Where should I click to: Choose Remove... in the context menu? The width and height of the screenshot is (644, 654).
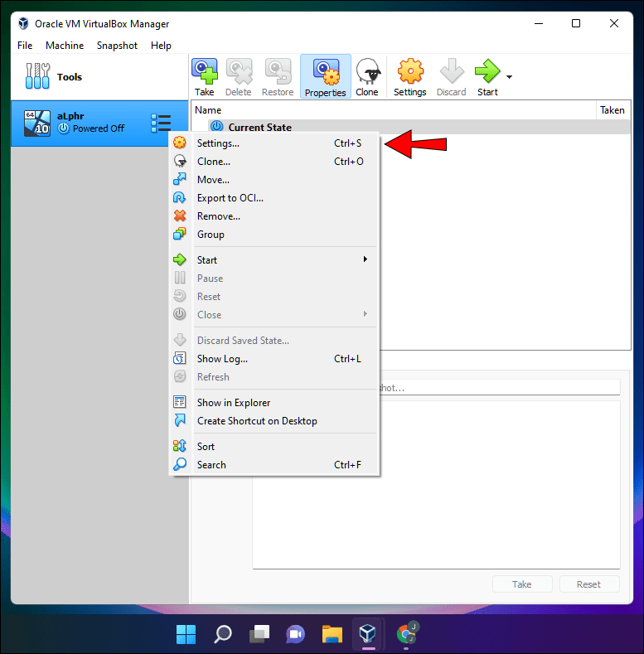pos(274,216)
